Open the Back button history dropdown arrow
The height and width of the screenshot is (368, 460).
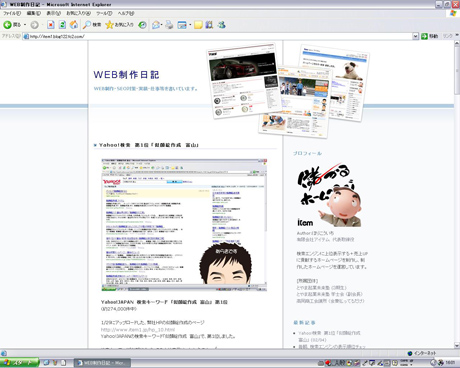25,25
